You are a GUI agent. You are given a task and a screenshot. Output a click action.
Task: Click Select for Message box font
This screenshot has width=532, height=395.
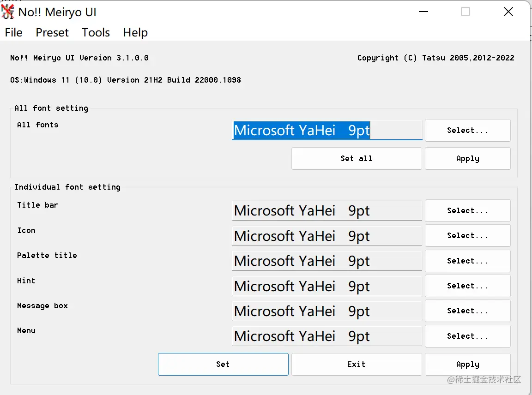click(x=467, y=311)
